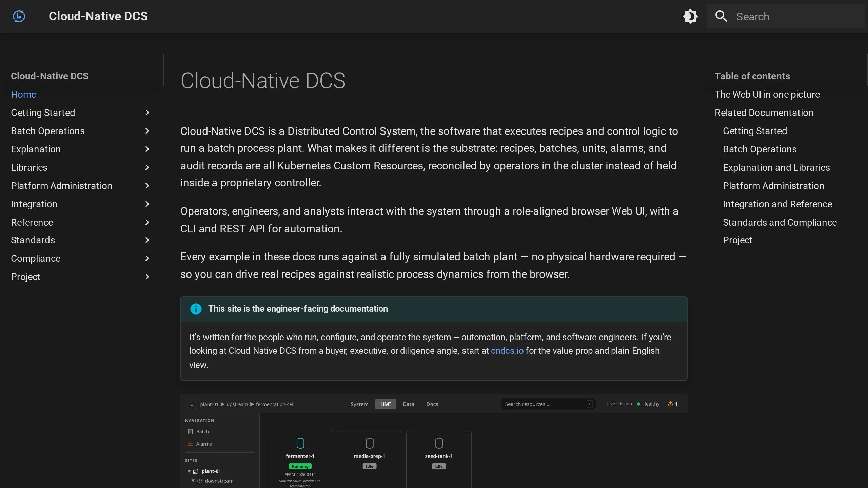Open Getting Started in left navigation
Screen dimensions: 868x488
coord(43,113)
